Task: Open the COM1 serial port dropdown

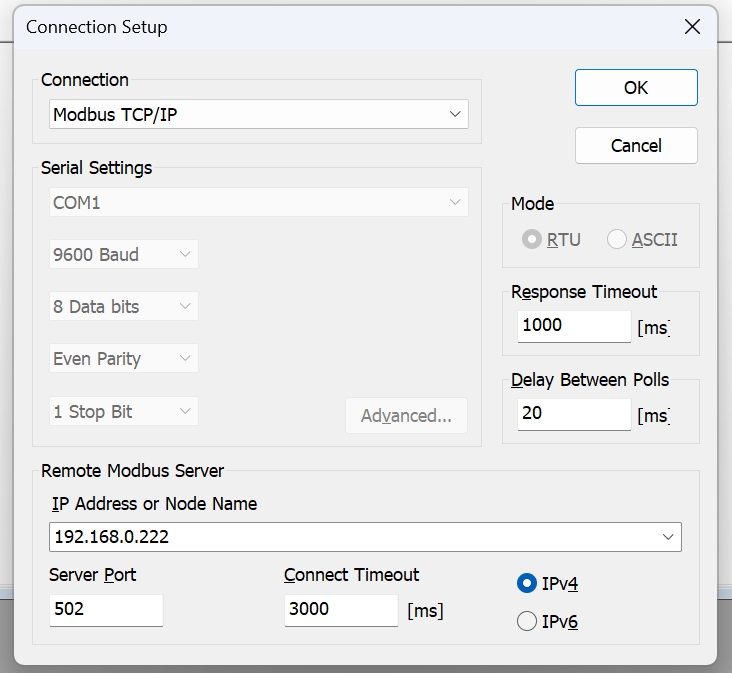Action: click(259, 203)
